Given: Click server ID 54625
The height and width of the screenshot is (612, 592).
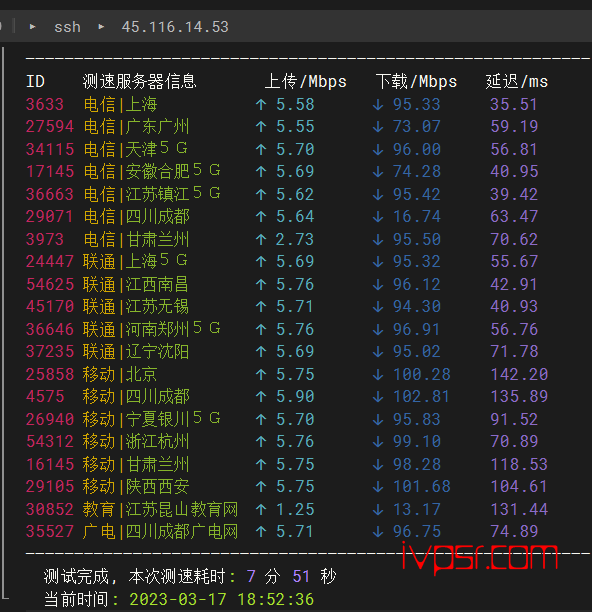Looking at the screenshot, I should [x=50, y=284].
